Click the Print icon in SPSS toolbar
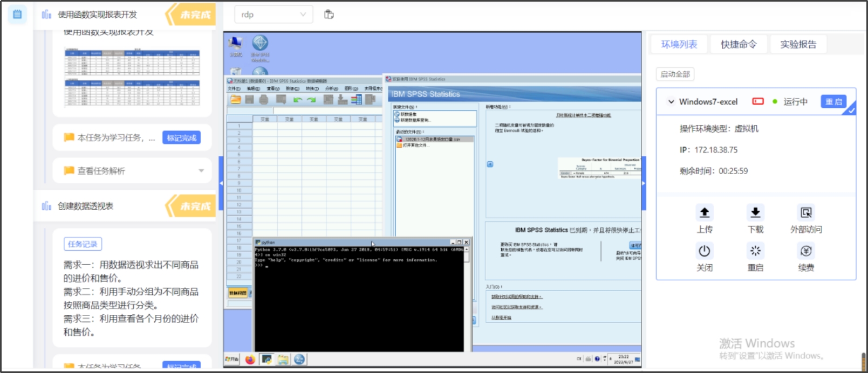868x373 pixels. click(x=264, y=99)
